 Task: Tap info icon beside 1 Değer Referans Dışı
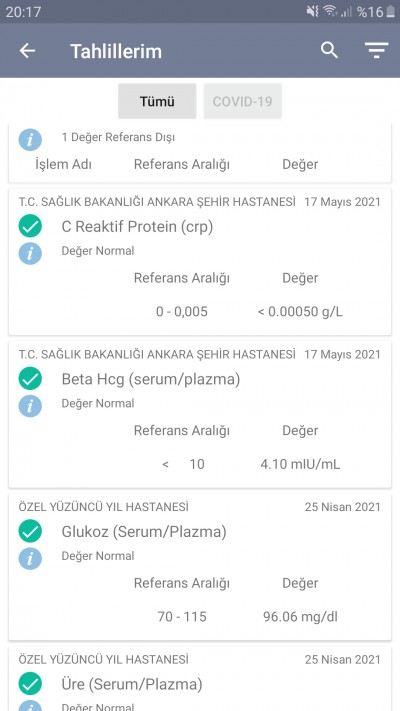30,140
